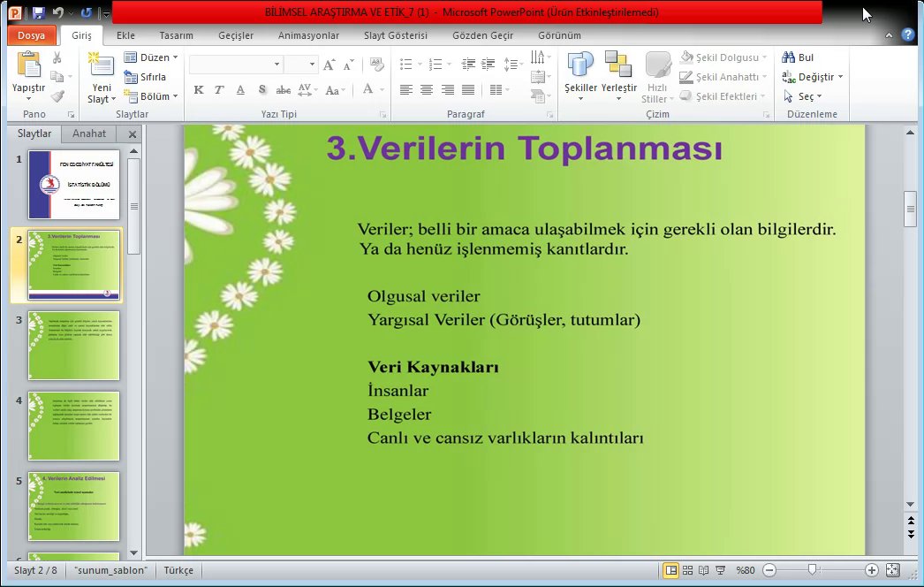Select slide 3 thumbnail
This screenshot has width=924, height=587.
pyautogui.click(x=73, y=346)
